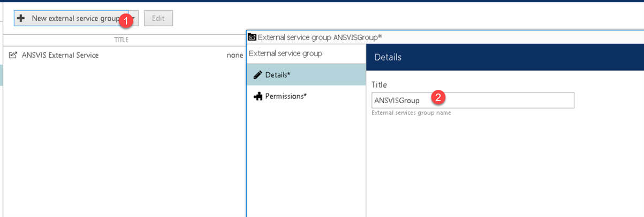Image resolution: width=644 pixels, height=217 pixels.
Task: Open the dropdown arrow beside New external service group
Action: pyautogui.click(x=134, y=18)
